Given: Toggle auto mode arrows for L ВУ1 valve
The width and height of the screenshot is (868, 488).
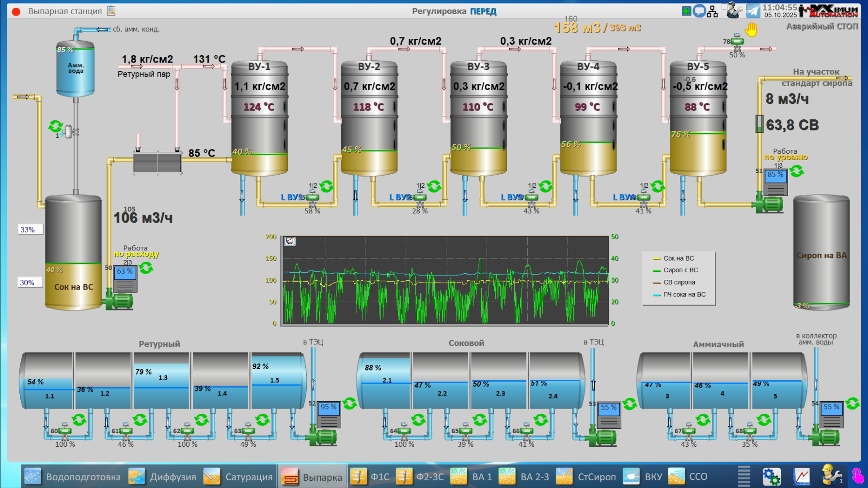Looking at the screenshot, I should (x=327, y=186).
